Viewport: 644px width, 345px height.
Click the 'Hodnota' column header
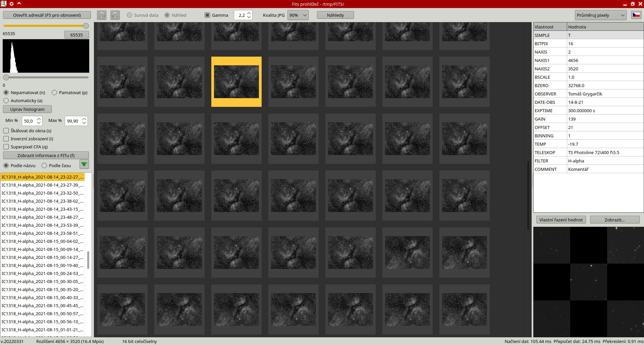(x=604, y=27)
